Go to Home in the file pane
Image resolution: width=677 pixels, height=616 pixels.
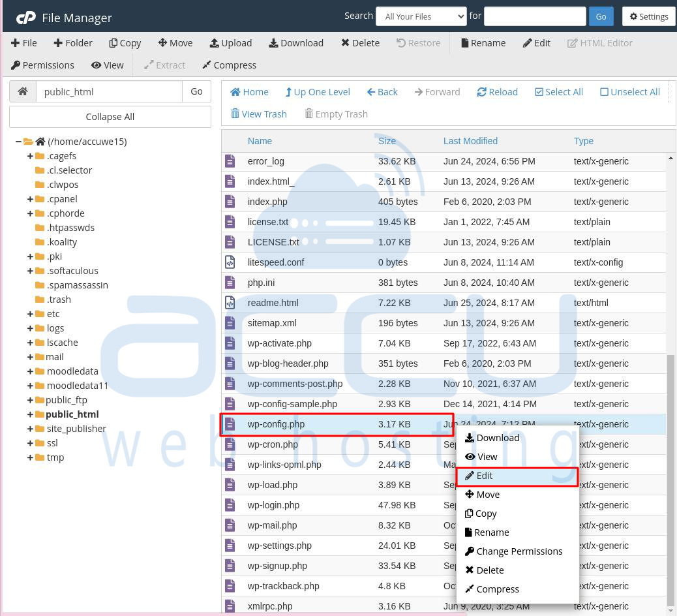coord(249,92)
